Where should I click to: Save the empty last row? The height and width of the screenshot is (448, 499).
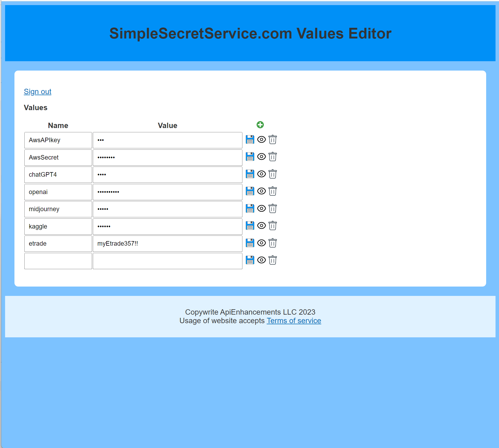250,260
